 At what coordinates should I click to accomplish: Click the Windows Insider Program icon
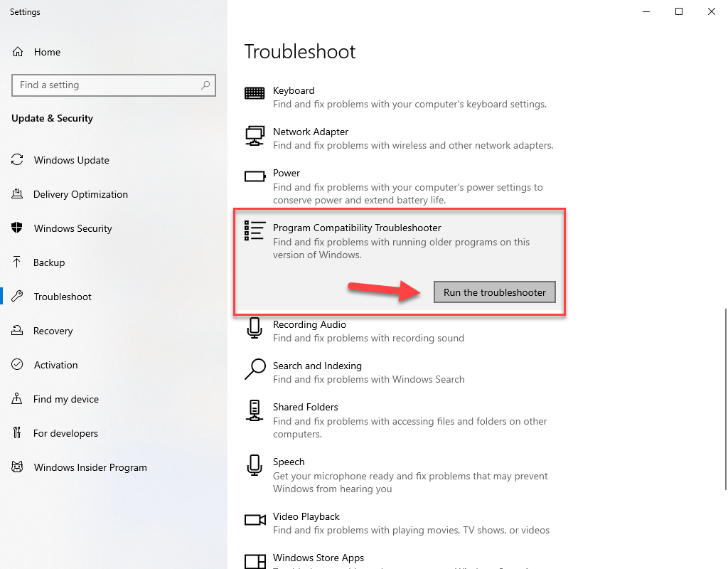(17, 467)
